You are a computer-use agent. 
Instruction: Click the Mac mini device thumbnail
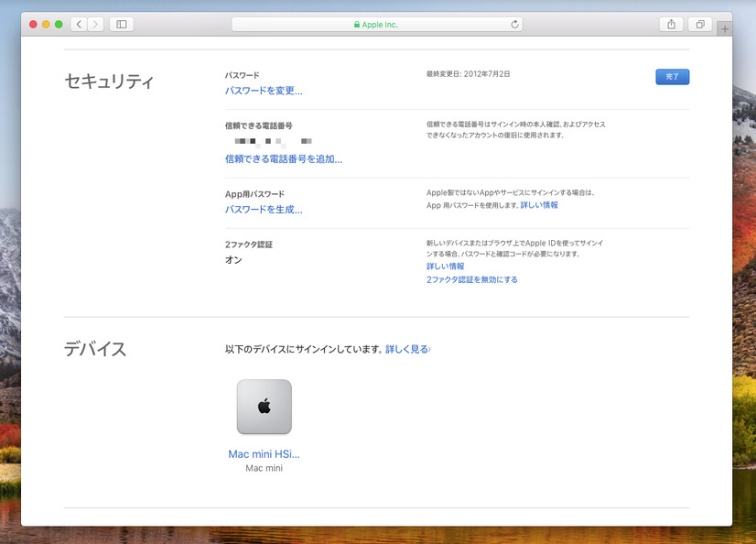coord(265,407)
